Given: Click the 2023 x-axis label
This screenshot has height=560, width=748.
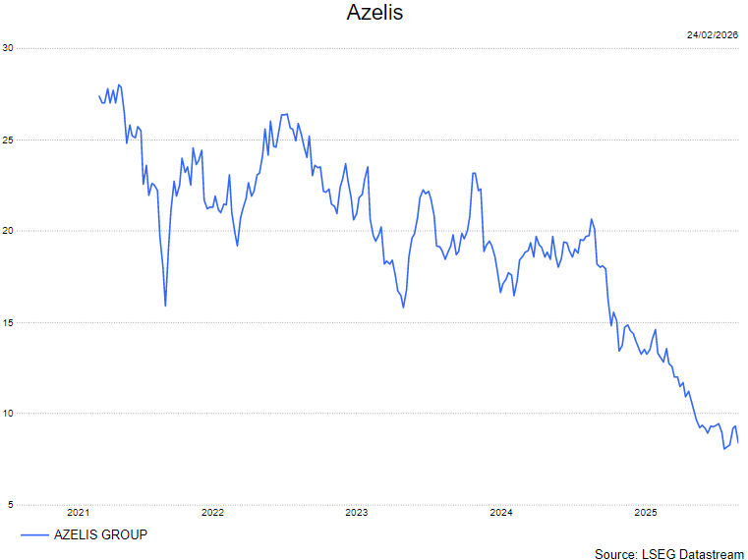Looking at the screenshot, I should click(357, 512).
